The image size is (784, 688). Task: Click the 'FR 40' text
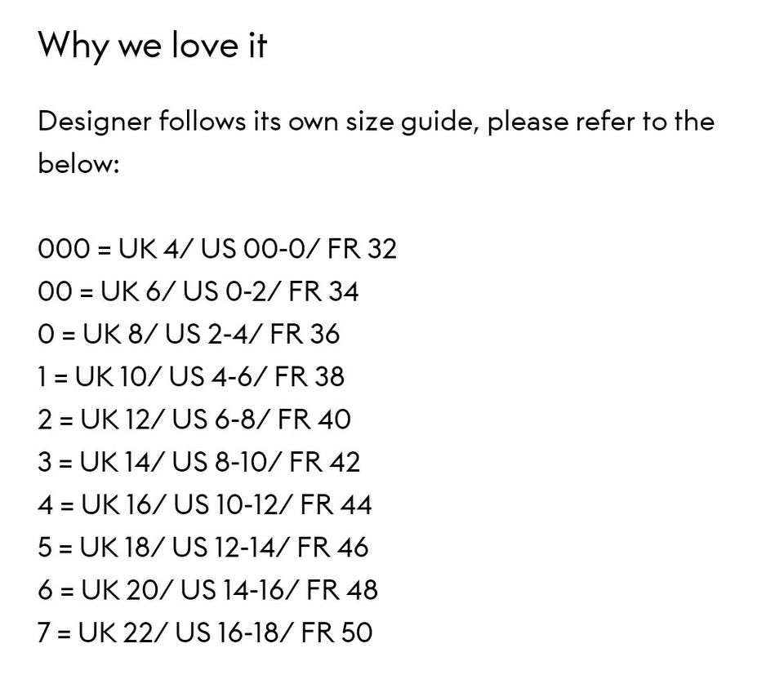pyautogui.click(x=314, y=419)
